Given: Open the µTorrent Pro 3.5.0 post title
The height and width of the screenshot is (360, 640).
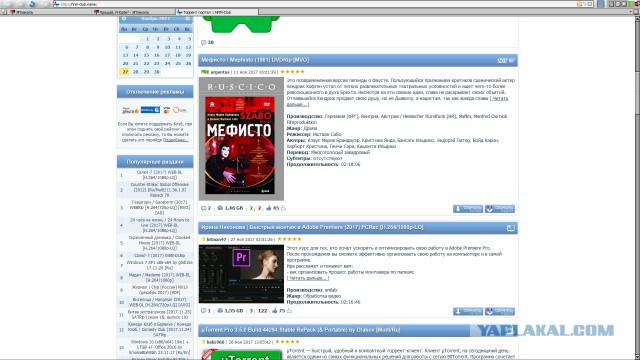Looking at the screenshot, I should pyautogui.click(x=301, y=330).
